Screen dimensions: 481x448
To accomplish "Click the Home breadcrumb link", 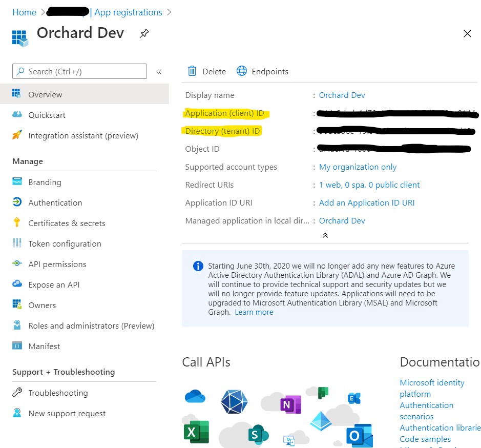I will [24, 12].
